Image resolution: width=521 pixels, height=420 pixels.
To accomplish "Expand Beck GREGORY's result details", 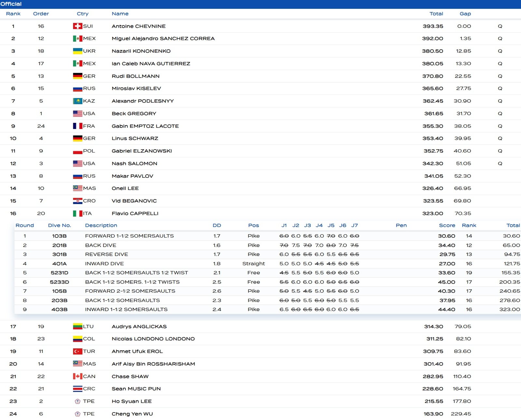I will click(x=260, y=113).
